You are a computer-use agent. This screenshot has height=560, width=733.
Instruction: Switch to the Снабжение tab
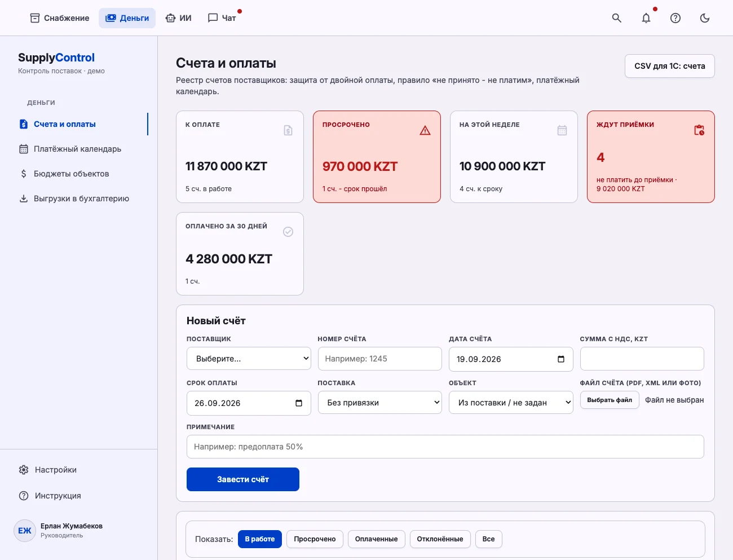[x=59, y=18]
